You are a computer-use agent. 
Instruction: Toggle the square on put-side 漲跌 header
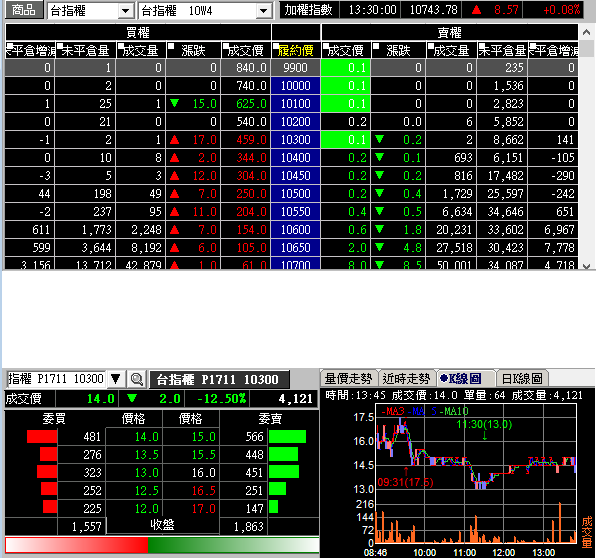(376, 46)
